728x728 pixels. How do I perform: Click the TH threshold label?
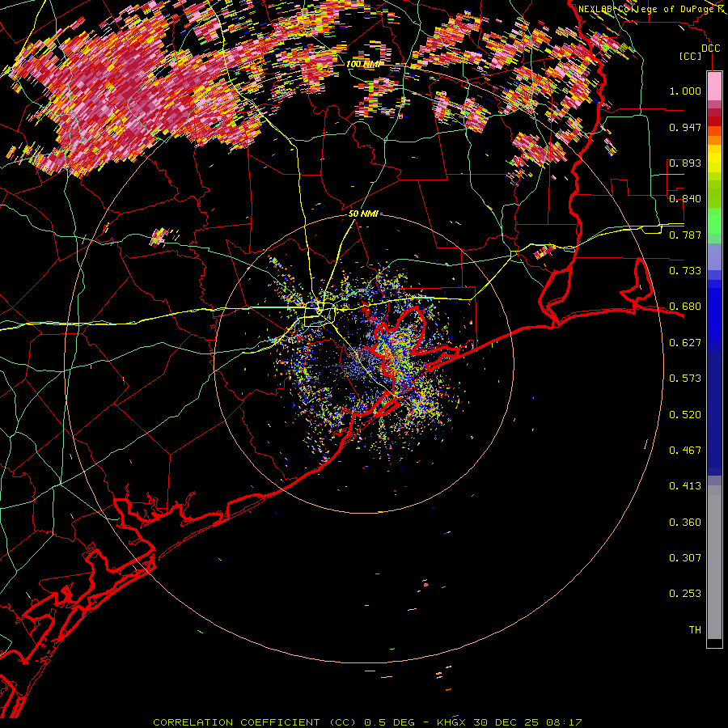tap(695, 630)
